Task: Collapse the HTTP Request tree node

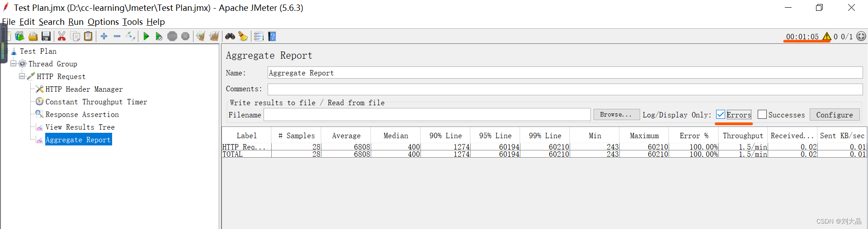Action: point(22,76)
